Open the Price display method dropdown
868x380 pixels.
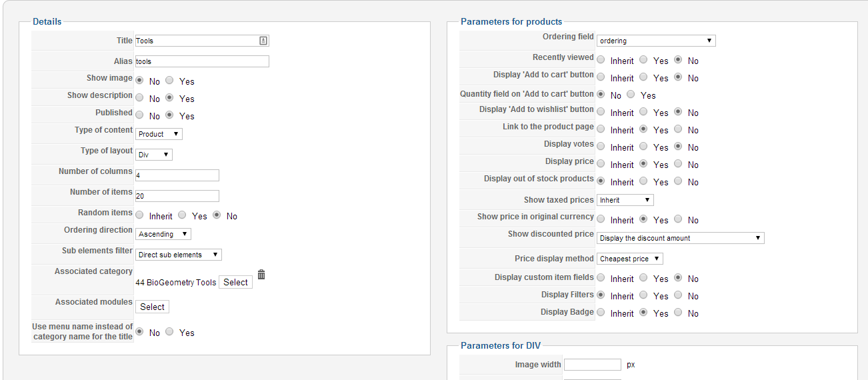coord(629,259)
